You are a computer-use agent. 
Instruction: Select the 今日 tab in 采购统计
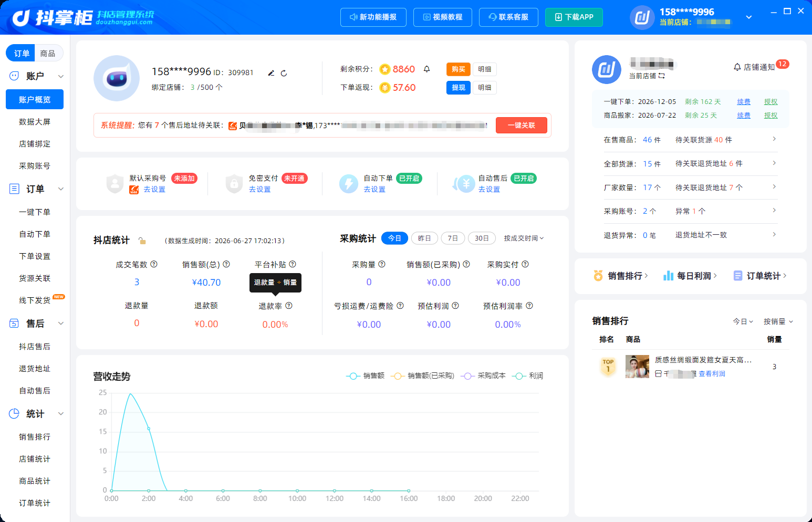click(x=394, y=238)
